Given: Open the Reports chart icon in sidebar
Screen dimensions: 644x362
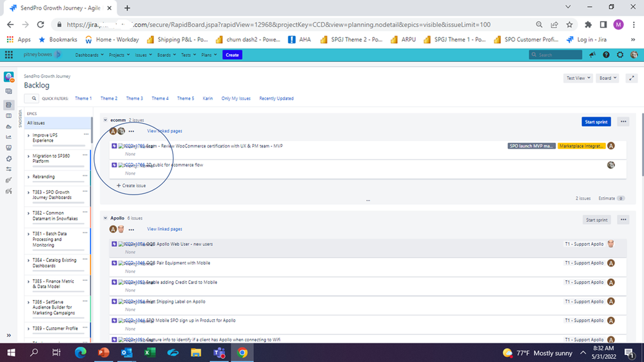Looking at the screenshot, I should (x=8, y=137).
